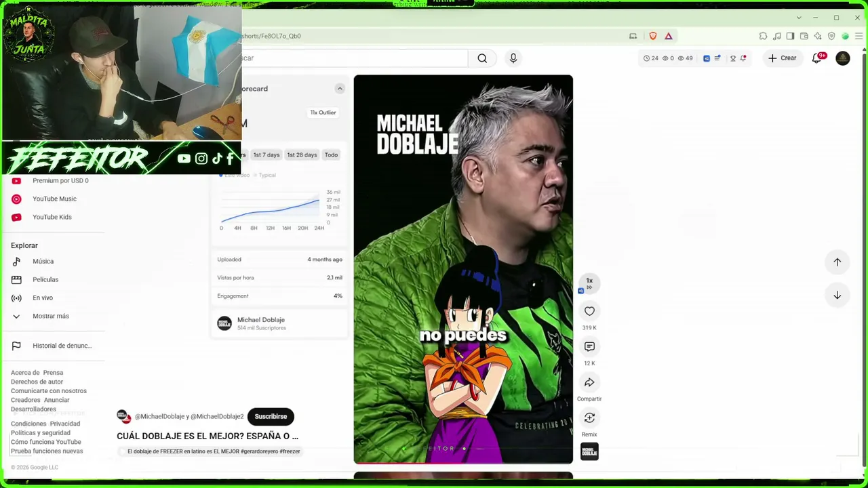
Task: Click the YouTube search magnifier button
Action: [482, 58]
